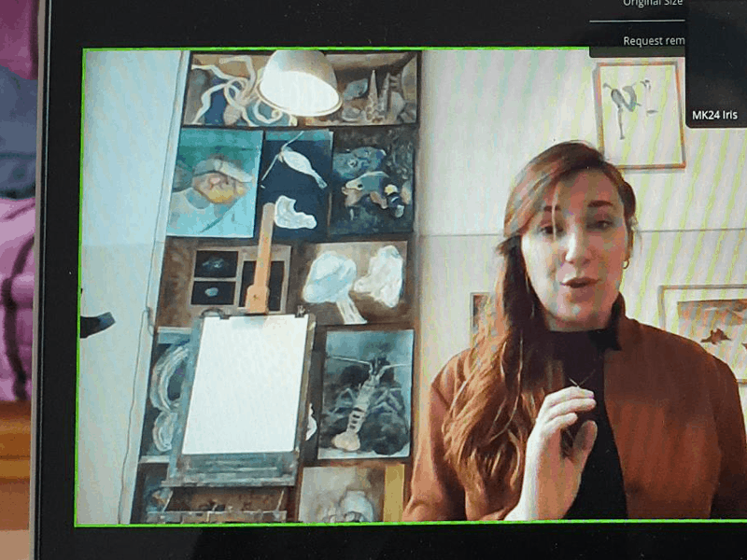Click the MK24 Iris participant name label
This screenshot has height=560, width=747.
pyautogui.click(x=714, y=115)
